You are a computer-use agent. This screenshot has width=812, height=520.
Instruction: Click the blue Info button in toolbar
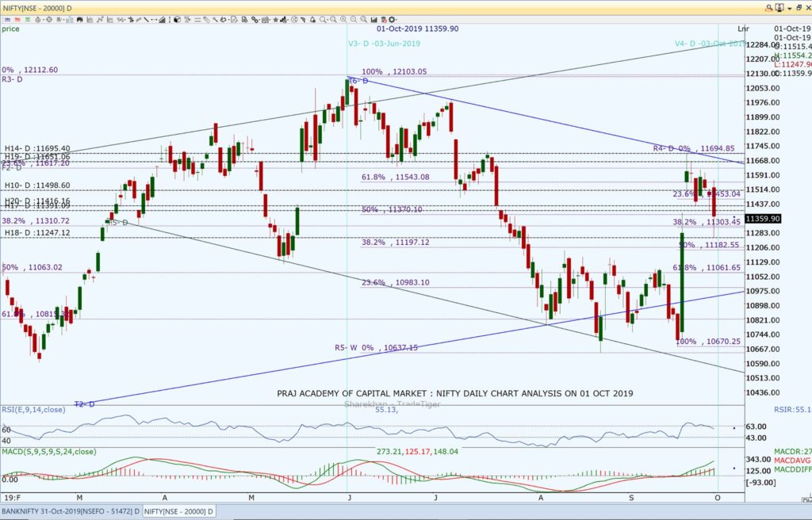coord(7,20)
